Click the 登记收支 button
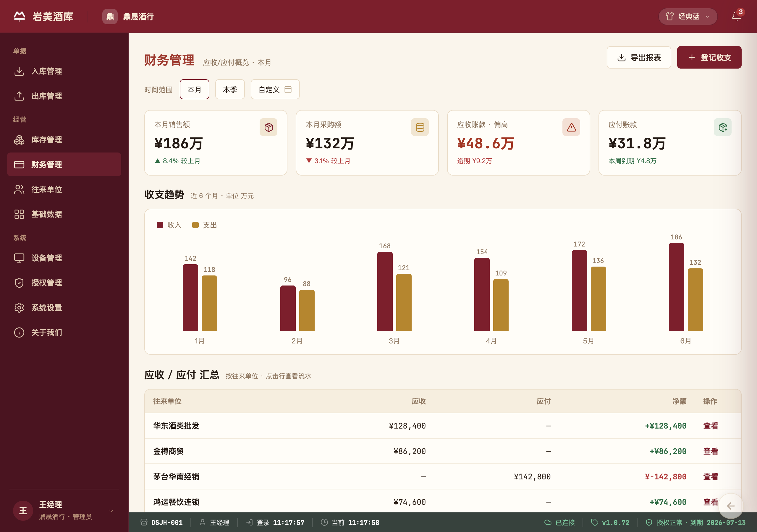757x532 pixels. coord(709,57)
